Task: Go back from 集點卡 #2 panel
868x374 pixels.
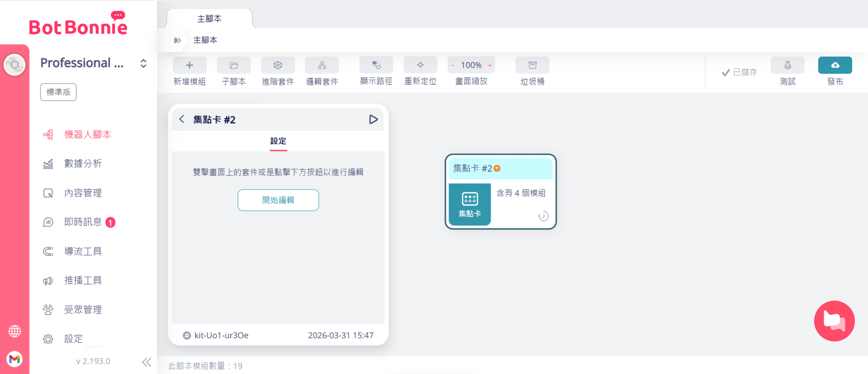Action: point(182,119)
